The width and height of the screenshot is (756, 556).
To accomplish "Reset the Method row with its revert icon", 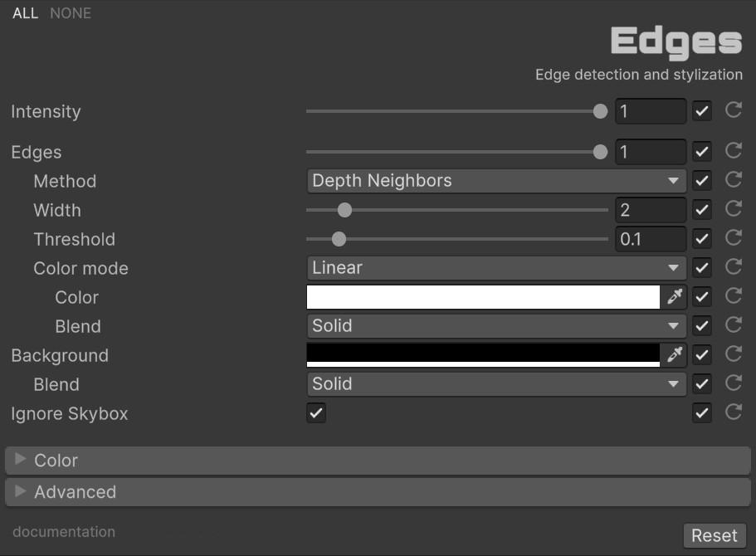I will (x=733, y=180).
